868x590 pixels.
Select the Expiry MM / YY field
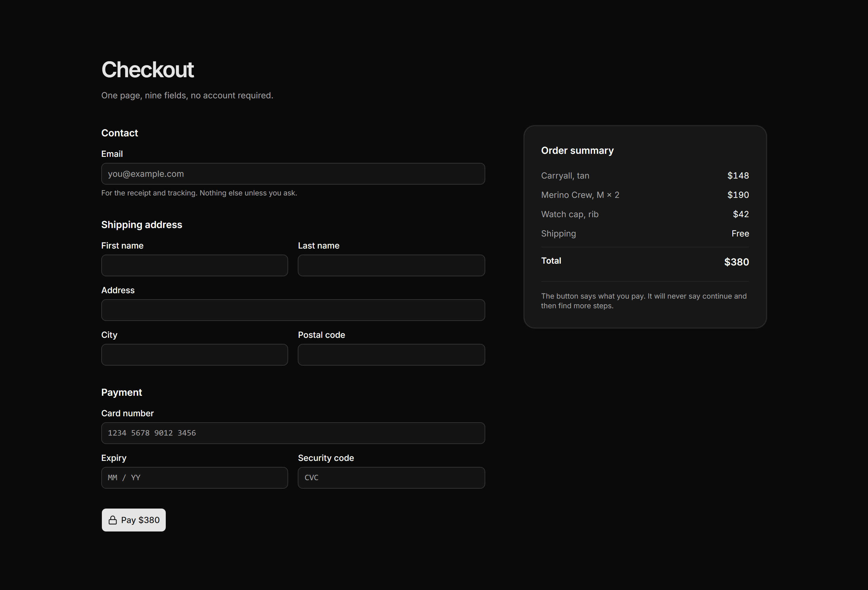[195, 478]
